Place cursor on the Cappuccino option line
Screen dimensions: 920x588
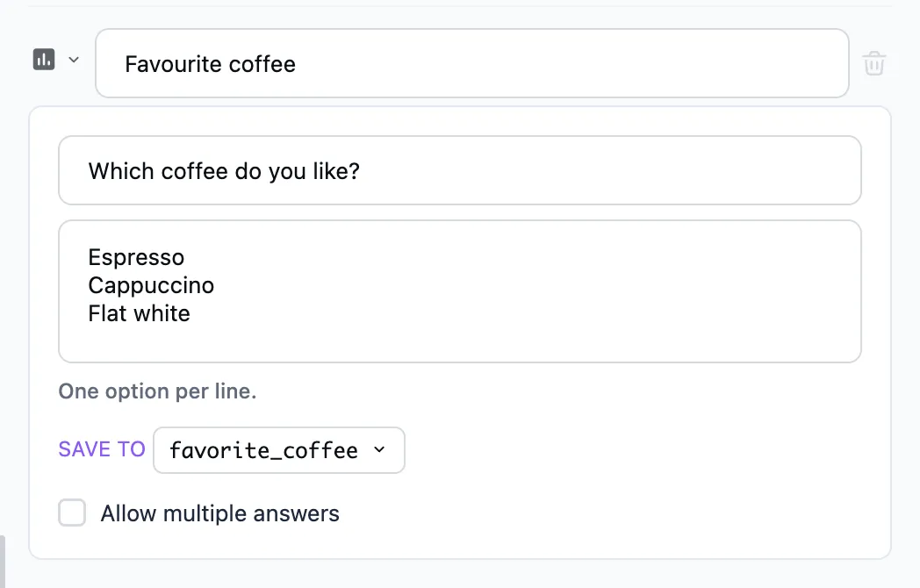151,286
